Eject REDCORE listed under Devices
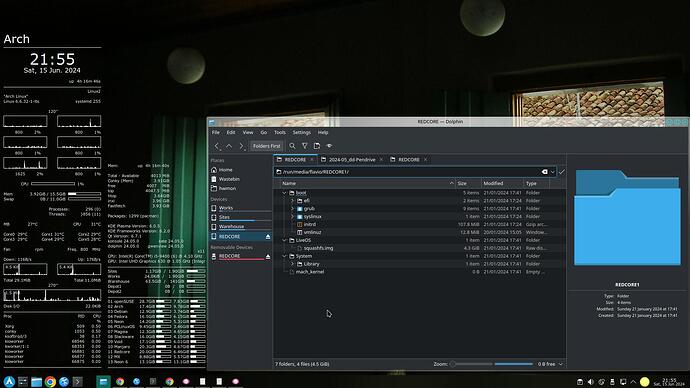Viewport: 690px width, 388px height. [x=268, y=237]
